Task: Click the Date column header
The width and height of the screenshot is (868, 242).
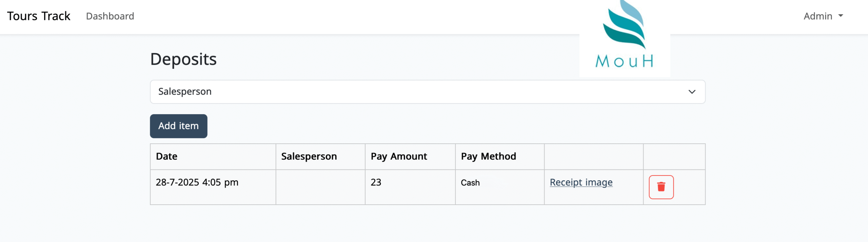Action: (x=166, y=156)
